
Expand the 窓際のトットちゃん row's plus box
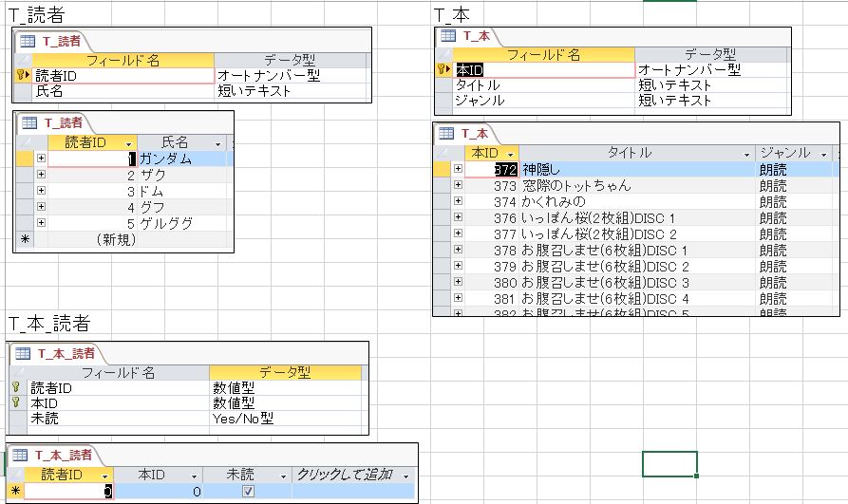pos(458,185)
